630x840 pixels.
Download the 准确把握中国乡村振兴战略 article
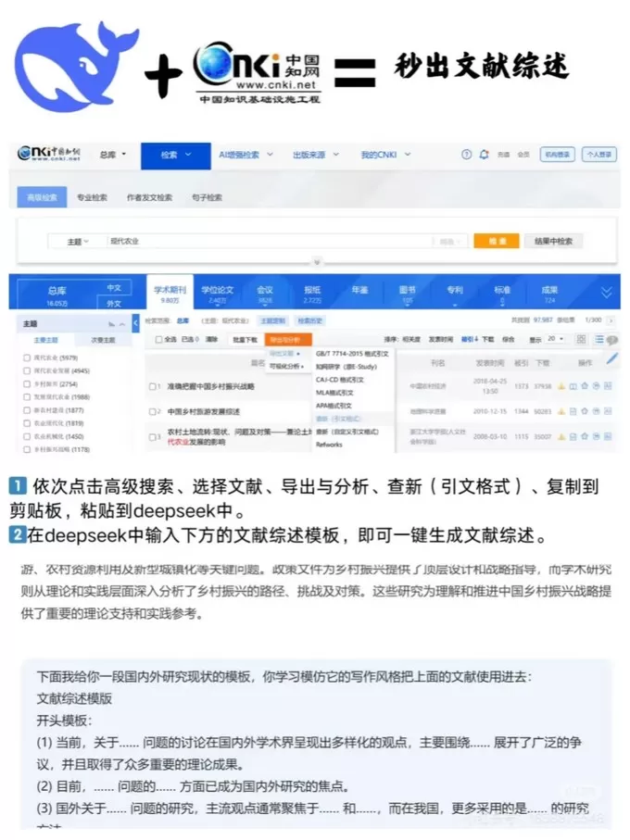coord(561,386)
